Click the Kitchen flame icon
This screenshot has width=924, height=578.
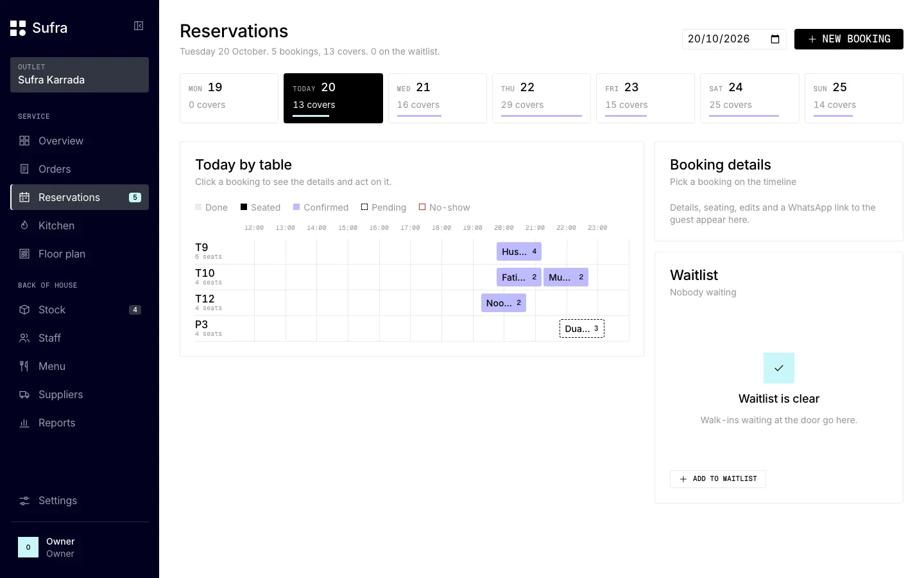pos(24,225)
